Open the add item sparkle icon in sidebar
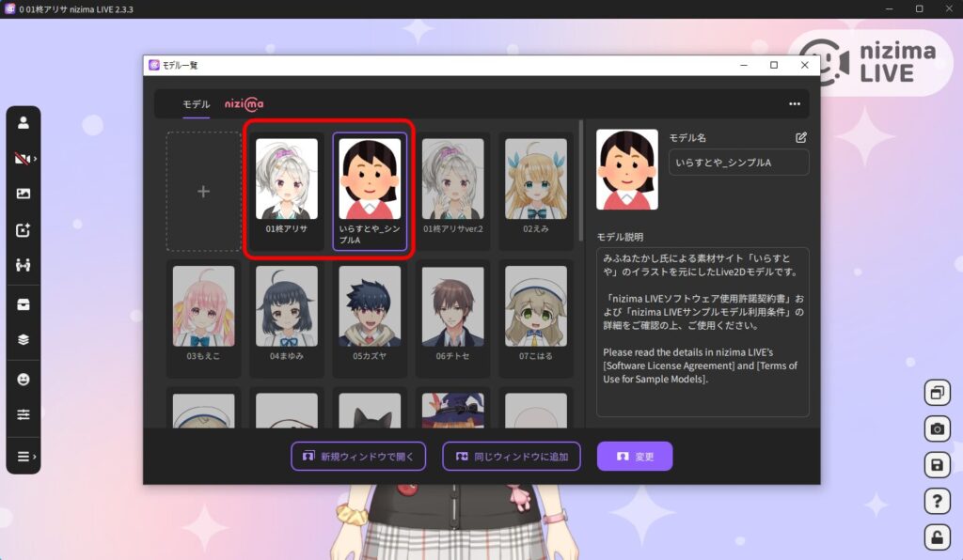 (24, 230)
